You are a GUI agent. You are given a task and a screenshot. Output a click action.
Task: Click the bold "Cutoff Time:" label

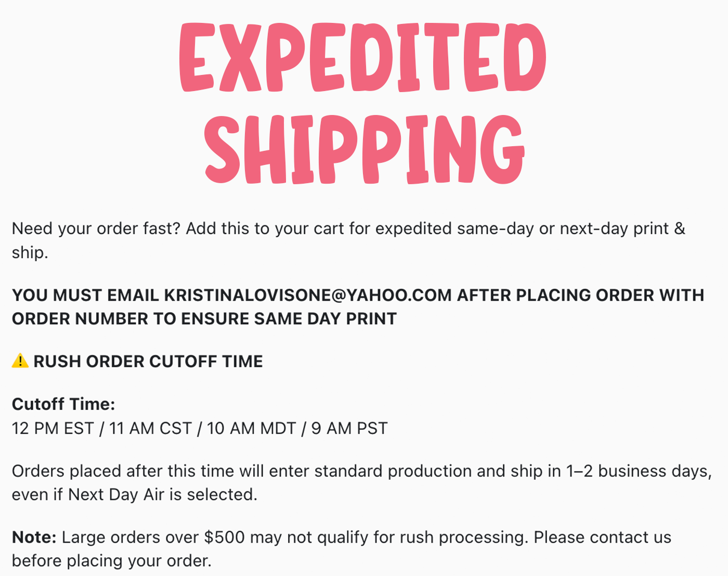point(63,404)
